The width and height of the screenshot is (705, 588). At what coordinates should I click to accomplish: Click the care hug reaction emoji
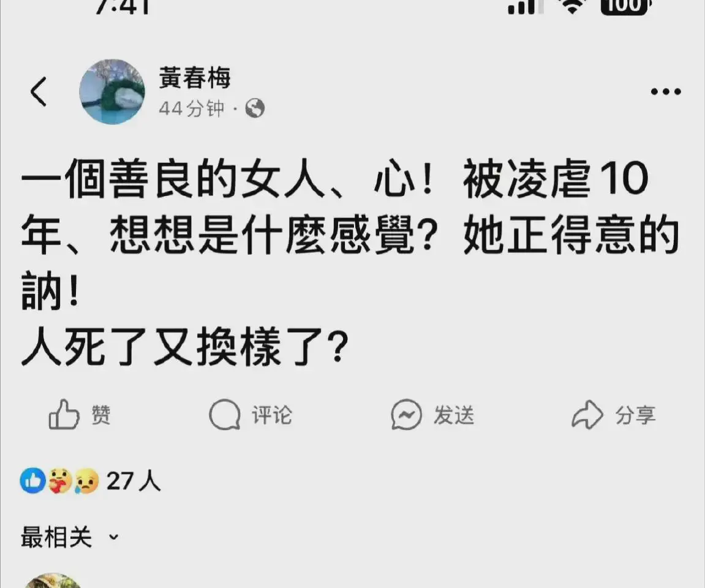coord(60,481)
